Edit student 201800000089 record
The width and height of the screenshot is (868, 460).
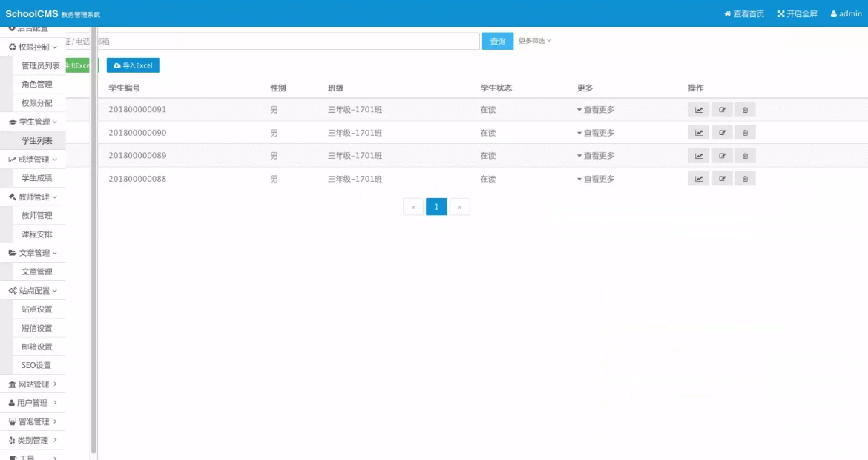722,156
